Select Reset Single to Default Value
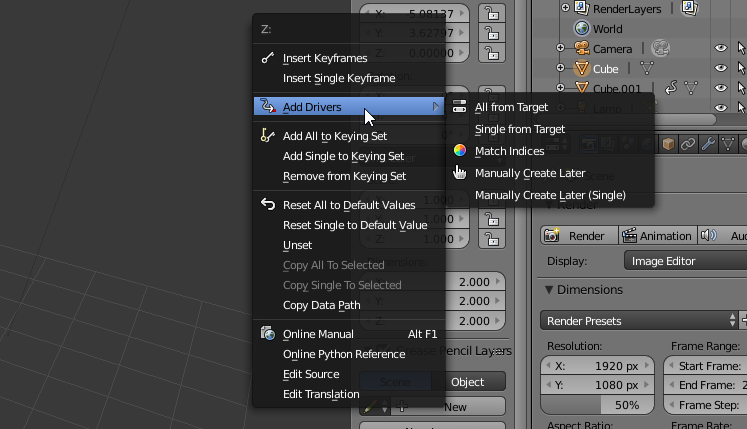Viewport: 747px width, 429px height. tap(355, 225)
